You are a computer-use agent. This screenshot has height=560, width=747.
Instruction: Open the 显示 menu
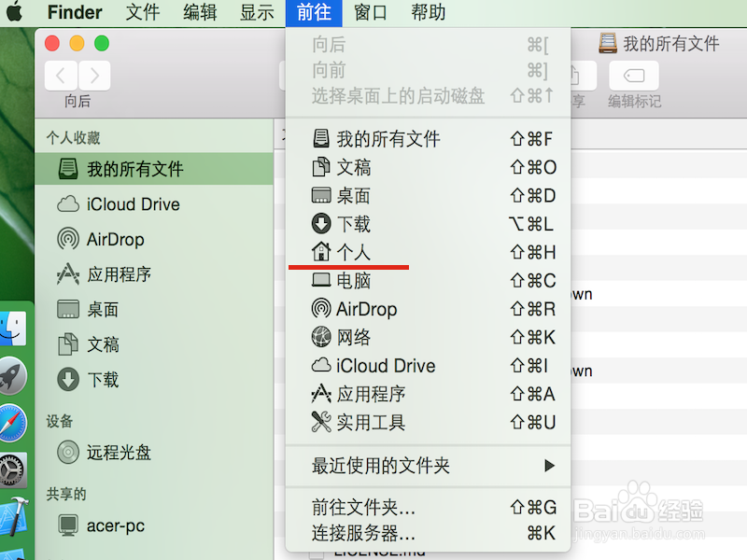[x=258, y=12]
